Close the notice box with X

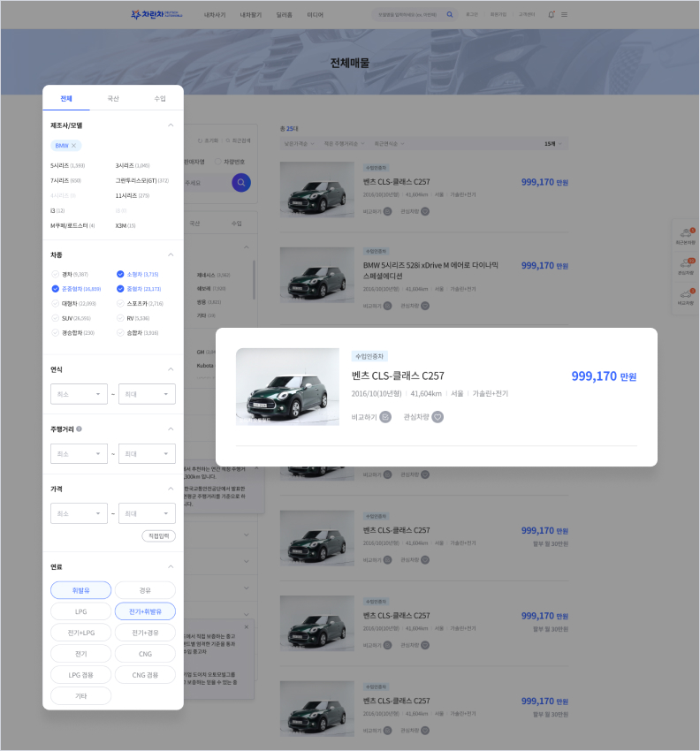[x=247, y=627]
